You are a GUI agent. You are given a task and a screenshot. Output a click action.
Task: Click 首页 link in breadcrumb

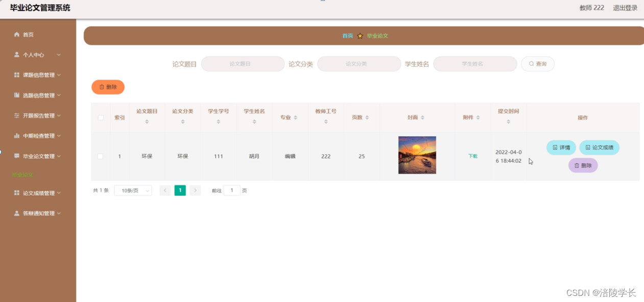click(x=347, y=36)
